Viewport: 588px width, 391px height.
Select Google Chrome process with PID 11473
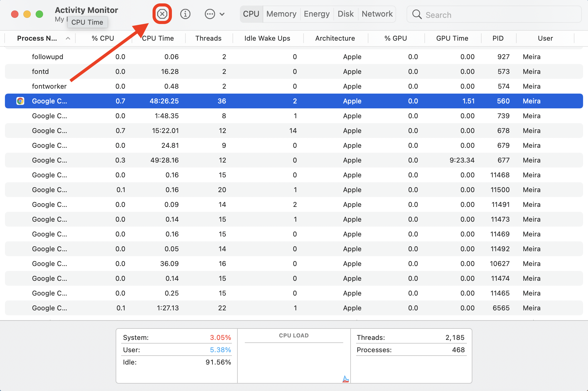[294, 219]
